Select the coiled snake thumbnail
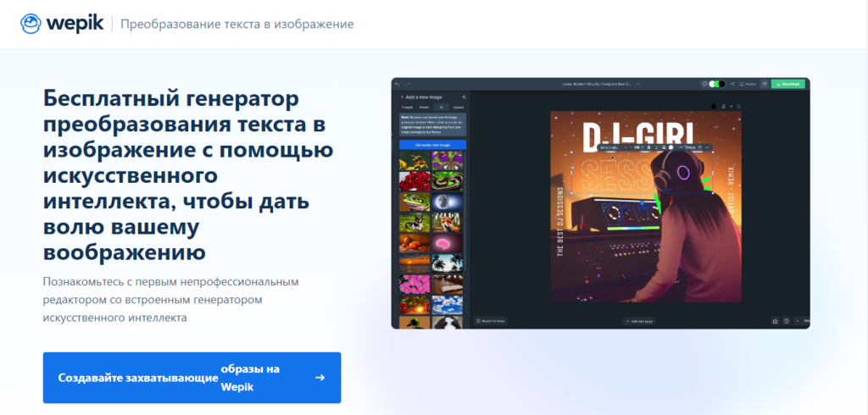Viewport: 868px width, 415px height. [x=448, y=181]
